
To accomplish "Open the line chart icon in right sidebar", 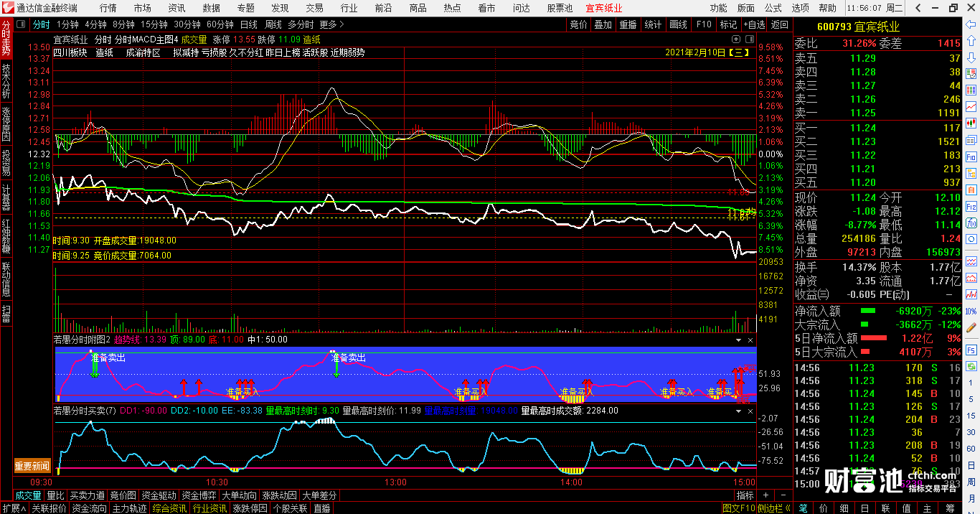I will [x=971, y=106].
